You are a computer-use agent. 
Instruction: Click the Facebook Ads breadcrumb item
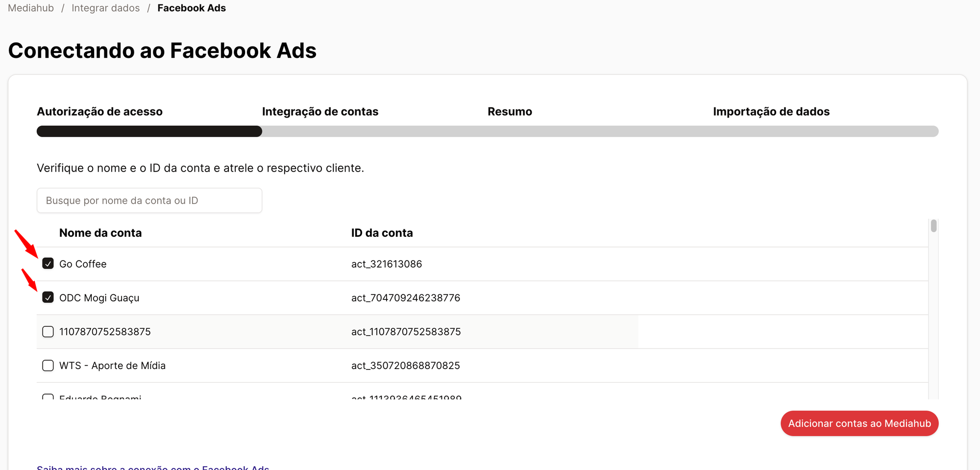click(x=192, y=8)
